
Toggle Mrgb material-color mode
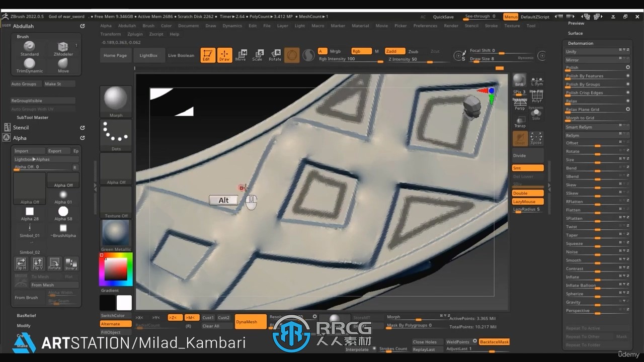tap(335, 51)
